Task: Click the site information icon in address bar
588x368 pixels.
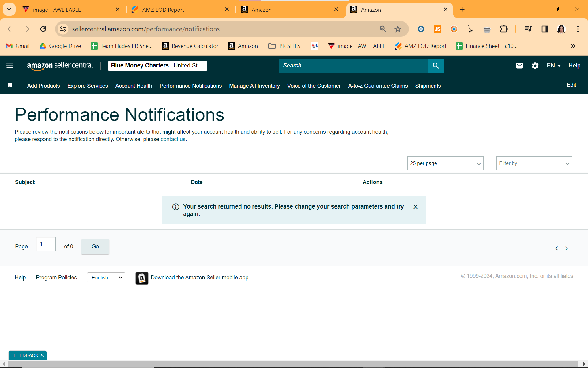Action: coord(63,29)
